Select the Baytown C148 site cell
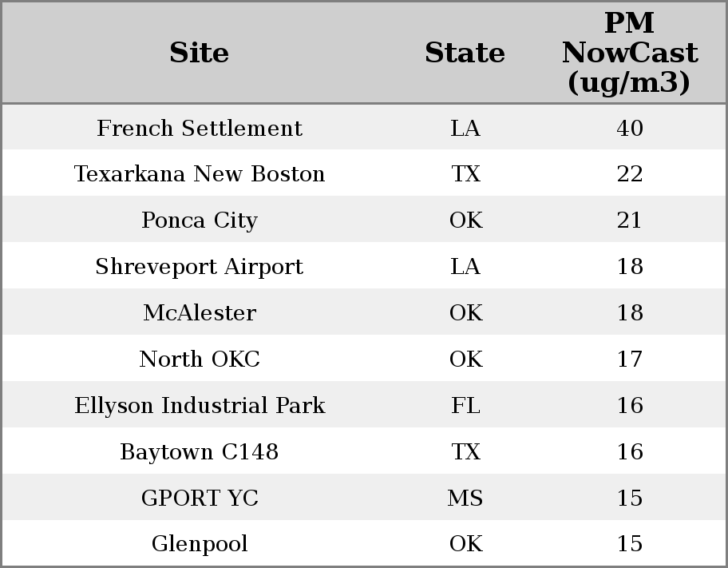Image resolution: width=728 pixels, height=568 pixels. (x=199, y=452)
